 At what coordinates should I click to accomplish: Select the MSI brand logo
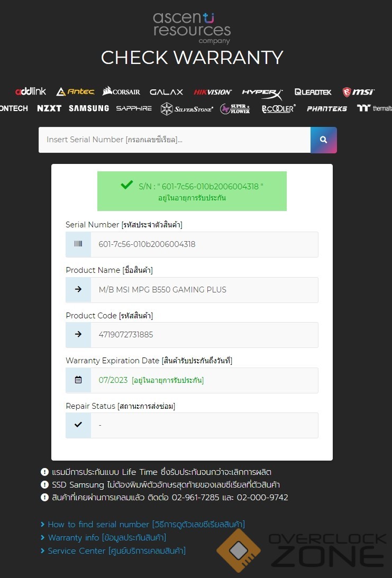coord(358,92)
